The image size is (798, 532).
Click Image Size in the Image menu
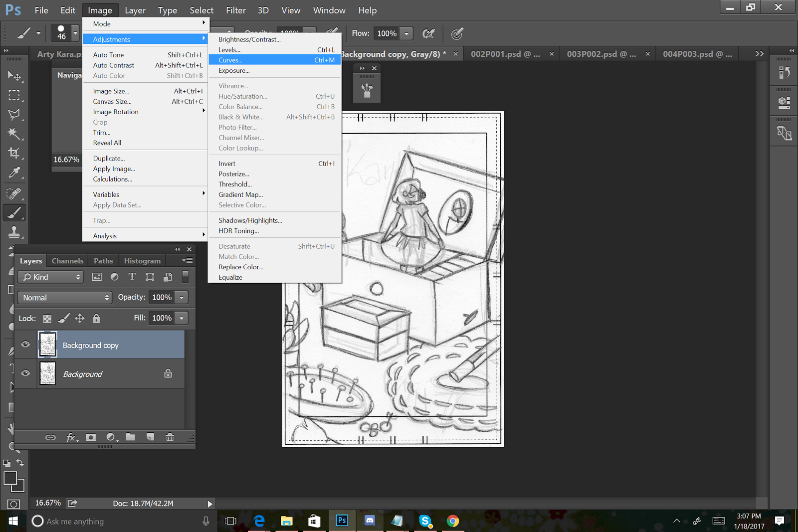[111, 91]
